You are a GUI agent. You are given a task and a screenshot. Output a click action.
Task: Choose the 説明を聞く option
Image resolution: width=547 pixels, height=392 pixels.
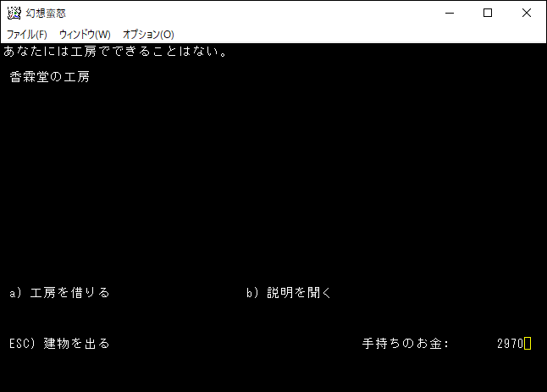click(300, 293)
